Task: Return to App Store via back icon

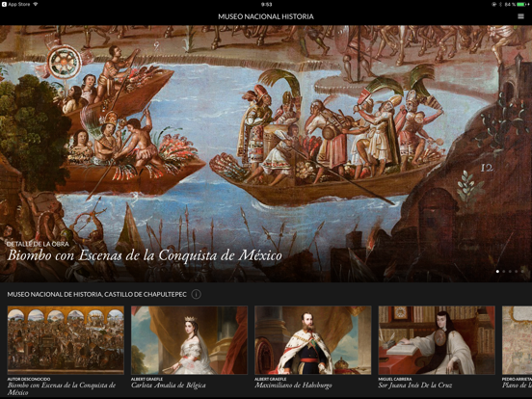Action: (x=5, y=5)
